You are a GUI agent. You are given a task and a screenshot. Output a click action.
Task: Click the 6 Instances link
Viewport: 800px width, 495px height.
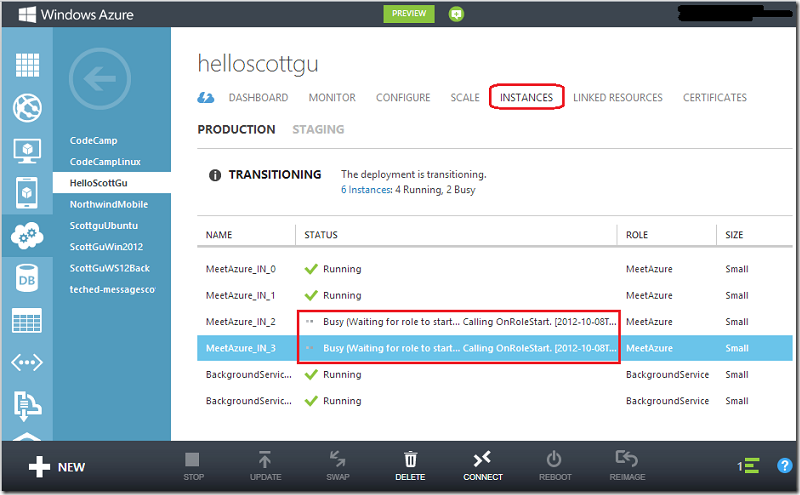[x=366, y=190]
